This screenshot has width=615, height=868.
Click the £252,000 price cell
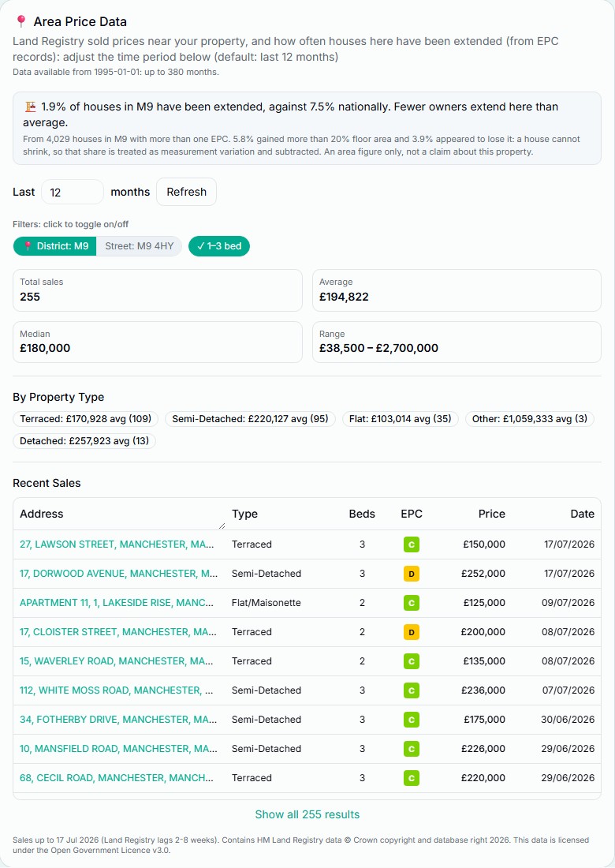point(483,574)
